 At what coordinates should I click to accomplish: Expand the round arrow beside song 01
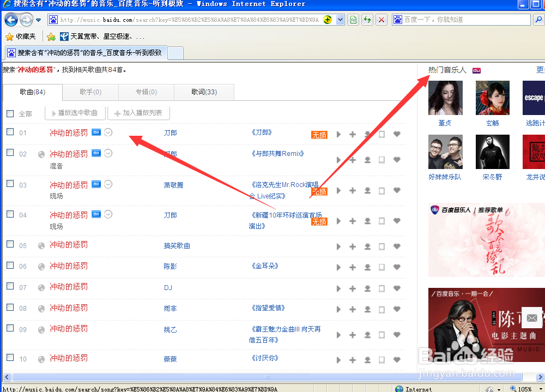click(108, 132)
